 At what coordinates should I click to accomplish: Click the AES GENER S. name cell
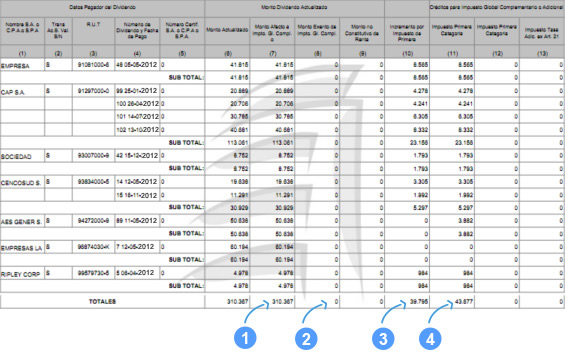tap(22, 221)
